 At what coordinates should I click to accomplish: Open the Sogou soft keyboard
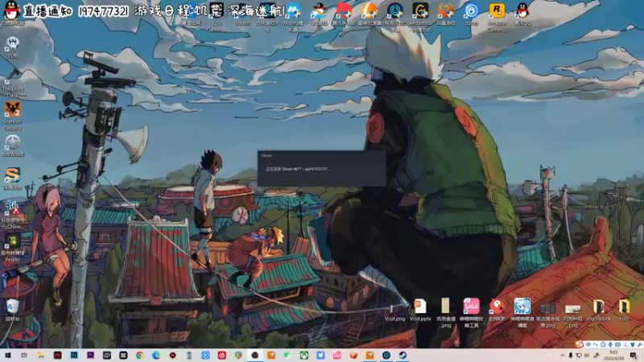pos(617,345)
